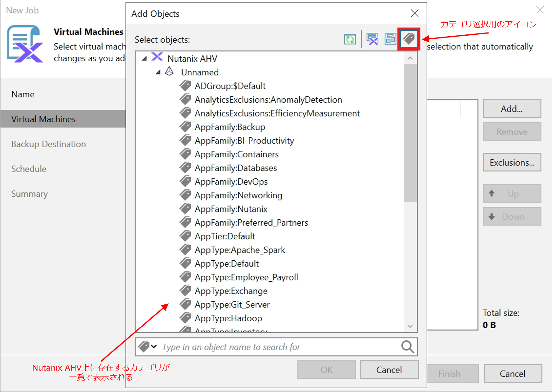Image resolution: width=552 pixels, height=392 pixels.
Task: Click the tag icon beside AppFamily:BI-Productivity
Action: (185, 140)
